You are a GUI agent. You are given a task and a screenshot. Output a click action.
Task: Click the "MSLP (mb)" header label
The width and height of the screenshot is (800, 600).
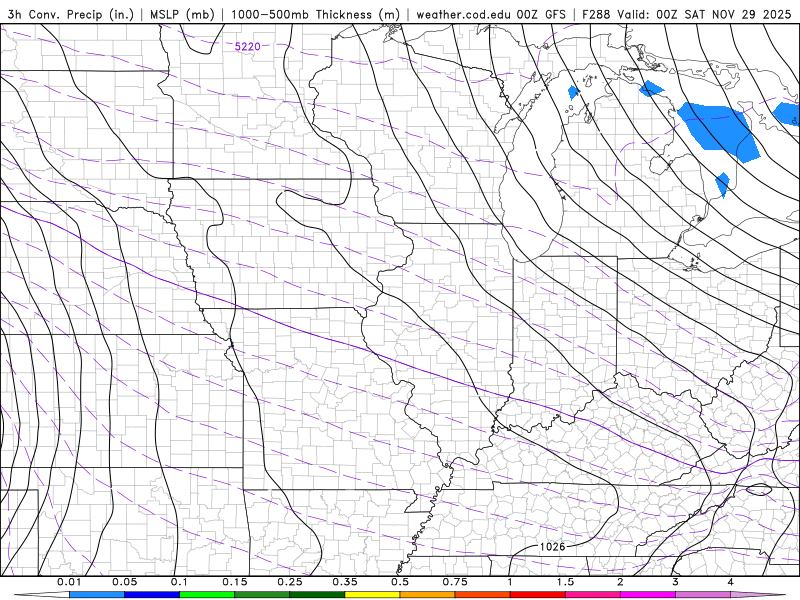(x=182, y=14)
